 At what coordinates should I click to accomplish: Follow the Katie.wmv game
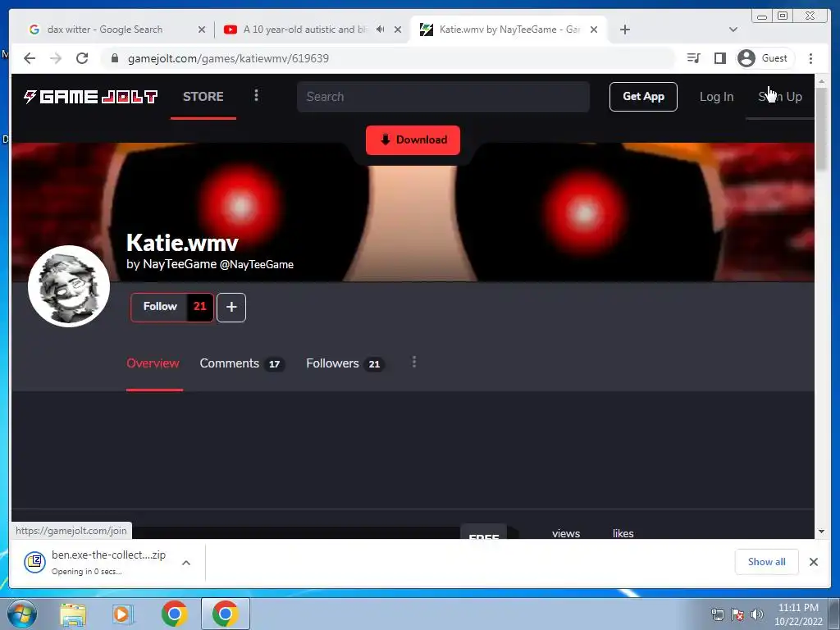159,307
